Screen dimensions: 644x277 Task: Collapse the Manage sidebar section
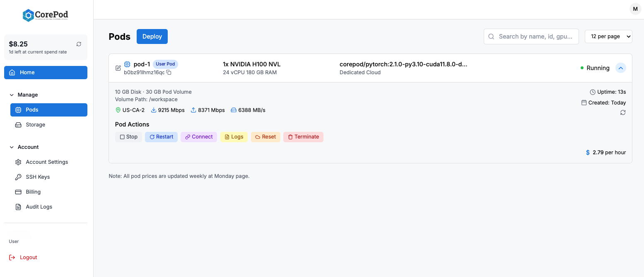(x=12, y=95)
